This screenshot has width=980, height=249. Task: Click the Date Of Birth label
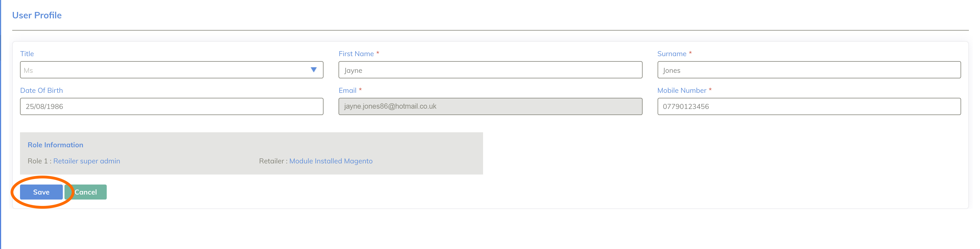[41, 91]
